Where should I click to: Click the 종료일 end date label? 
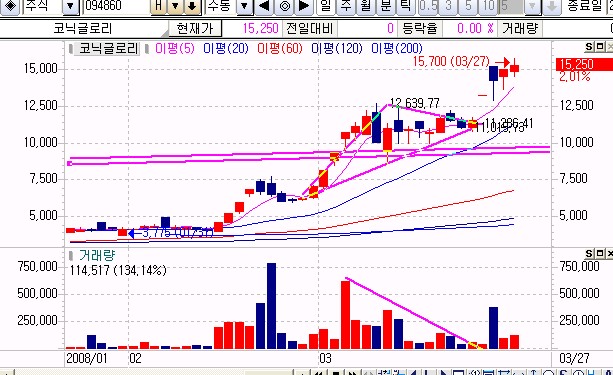point(585,6)
